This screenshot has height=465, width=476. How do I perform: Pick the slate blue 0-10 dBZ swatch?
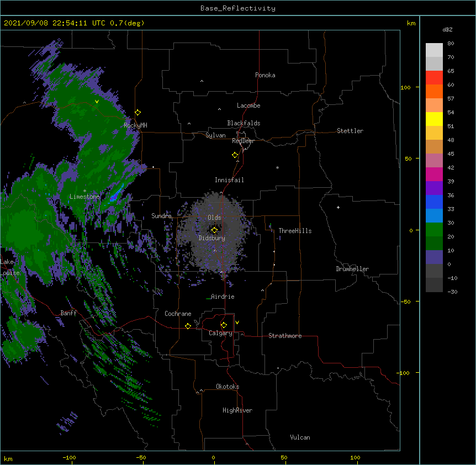pyautogui.click(x=434, y=257)
